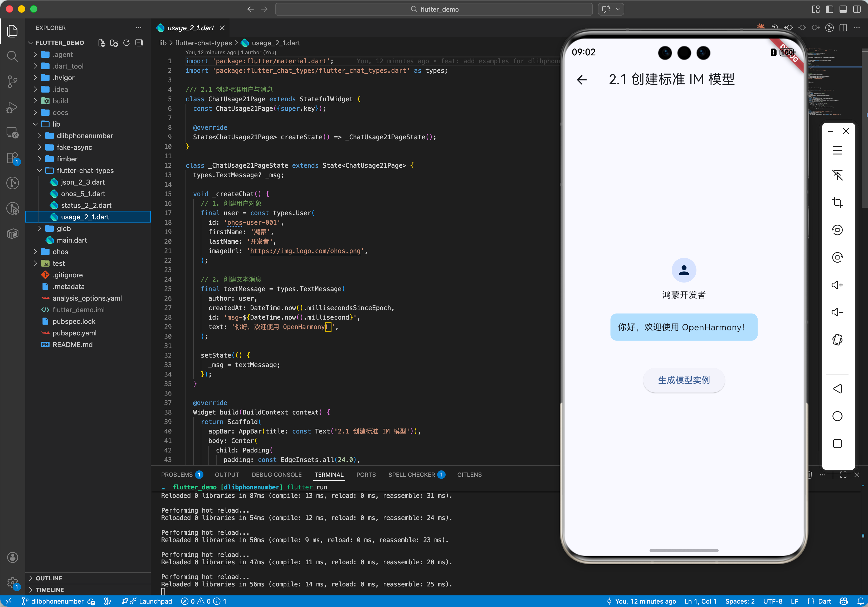Click the New File icon in explorer
The width and height of the screenshot is (868, 607).
coord(101,43)
